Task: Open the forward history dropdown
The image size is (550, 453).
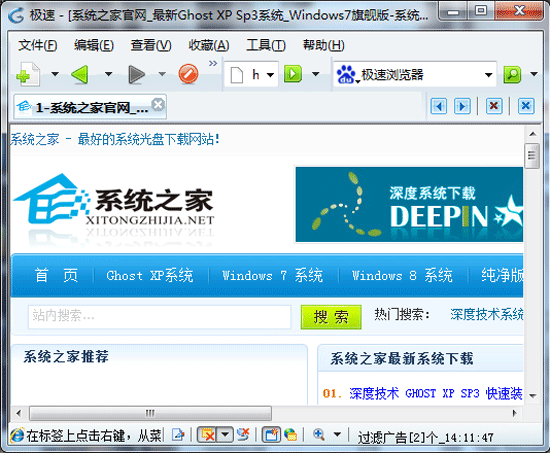Action: tap(162, 74)
